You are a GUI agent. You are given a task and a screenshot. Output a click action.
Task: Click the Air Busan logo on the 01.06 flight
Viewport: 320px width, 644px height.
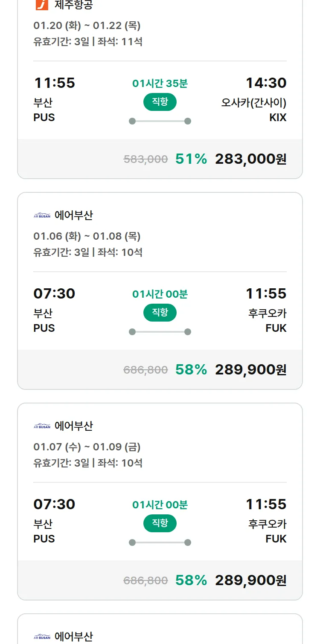click(x=42, y=215)
